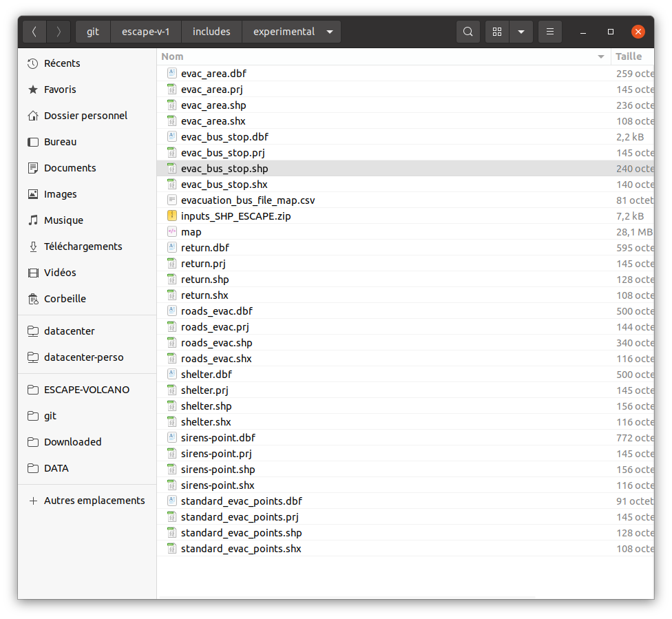Click the forward navigation arrow
This screenshot has height=619, width=672.
59,32
